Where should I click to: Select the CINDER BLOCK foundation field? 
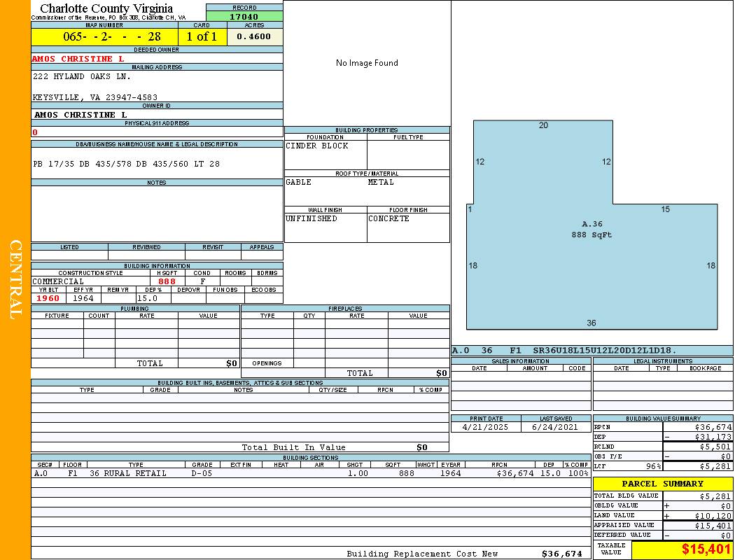[325, 154]
